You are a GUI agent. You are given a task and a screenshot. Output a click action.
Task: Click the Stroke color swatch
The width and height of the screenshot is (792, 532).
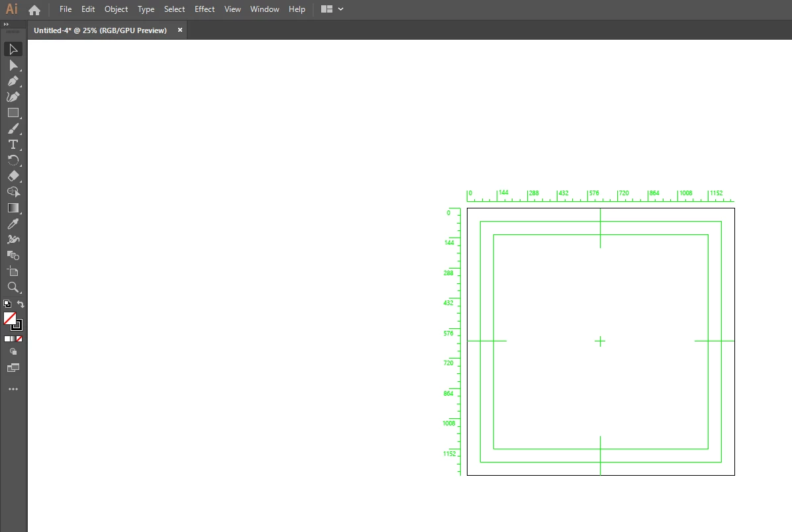(18, 326)
